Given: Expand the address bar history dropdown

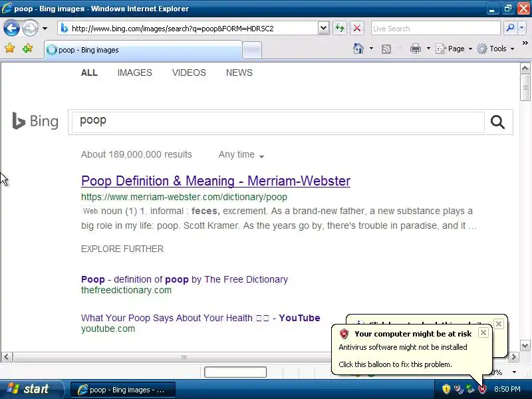Looking at the screenshot, I should (x=323, y=28).
